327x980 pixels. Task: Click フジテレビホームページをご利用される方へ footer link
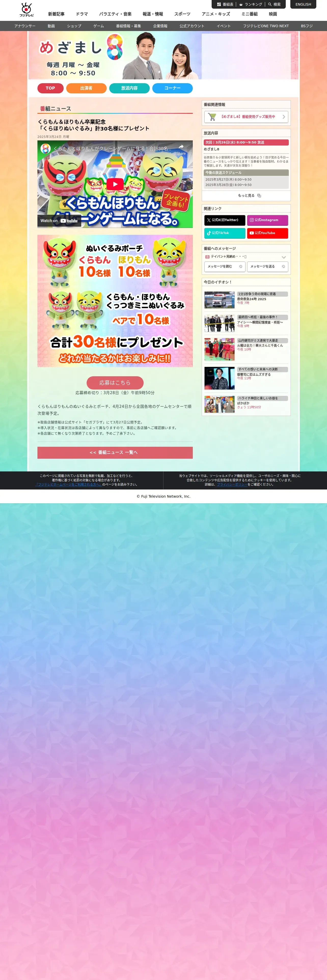[69, 485]
